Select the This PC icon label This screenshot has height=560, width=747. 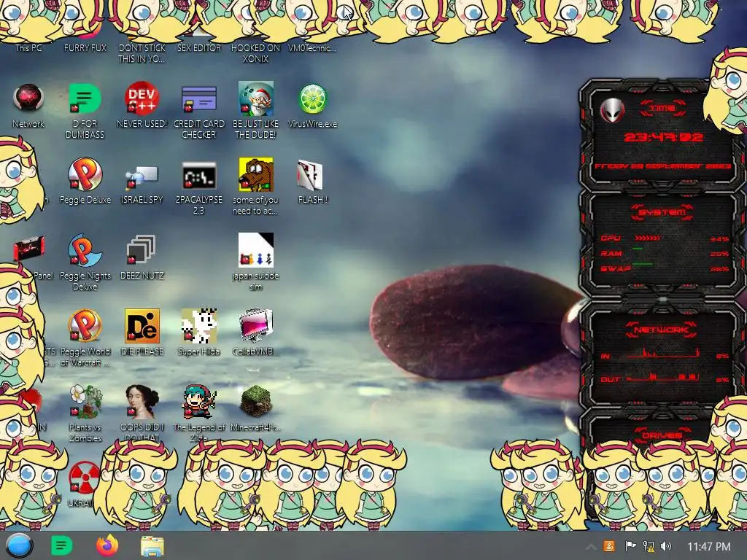[28, 47]
